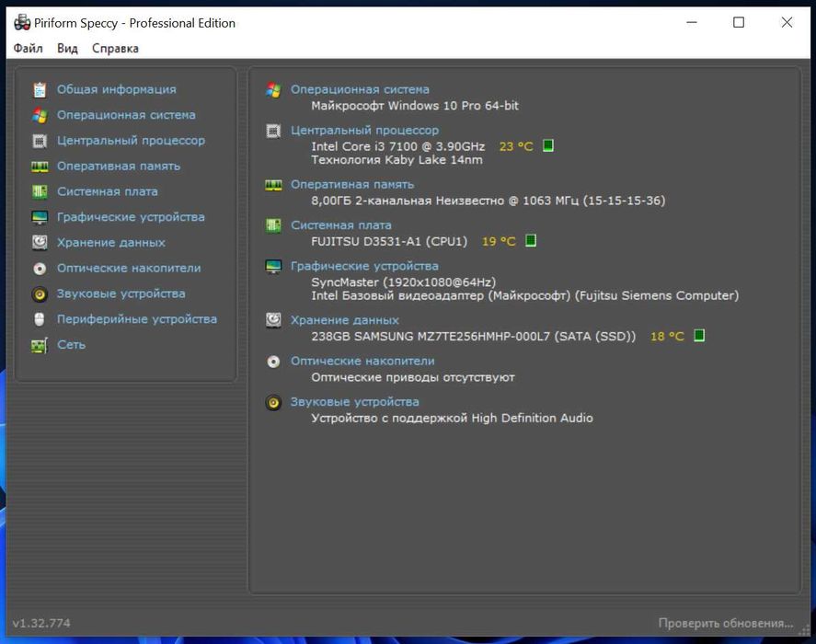
Task: Click the Графические устройства sidebar monitor icon
Action: point(40,217)
